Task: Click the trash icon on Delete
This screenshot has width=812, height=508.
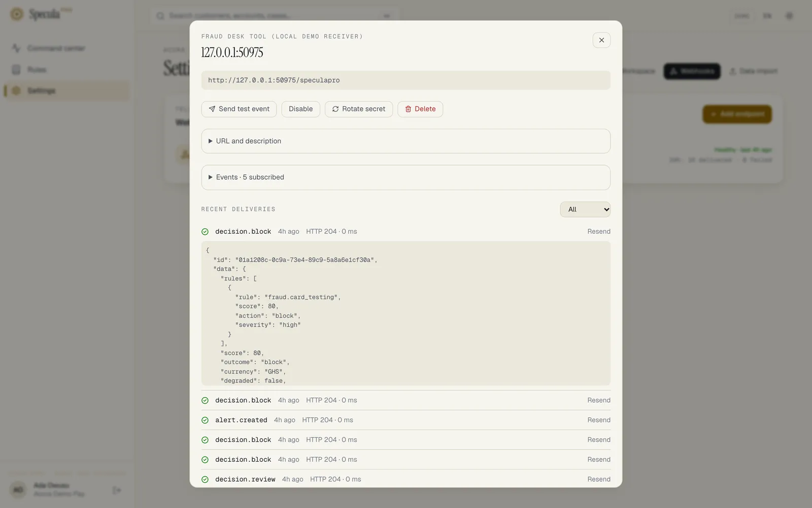Action: tap(408, 109)
